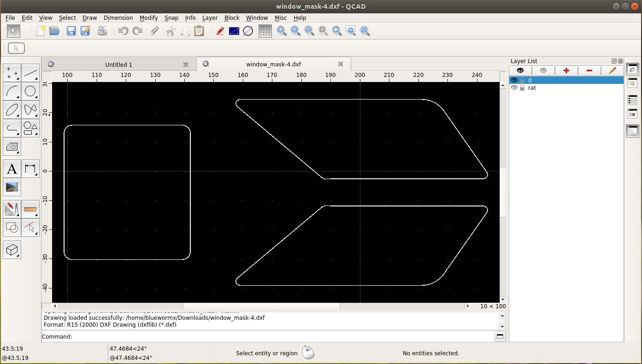Click the auto zoom icon
Image resolution: width=642 pixels, height=364 pixels.
click(309, 31)
